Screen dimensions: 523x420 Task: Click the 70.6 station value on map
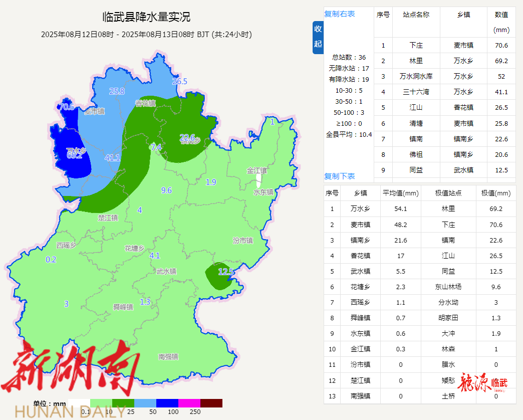(66, 107)
